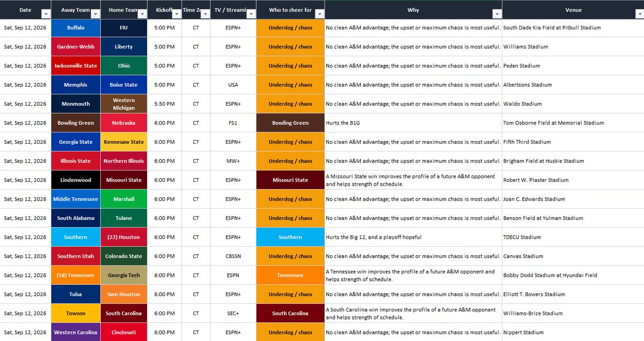Select the Northern Illinois cell
This screenshot has width=644, height=341.
123,161
